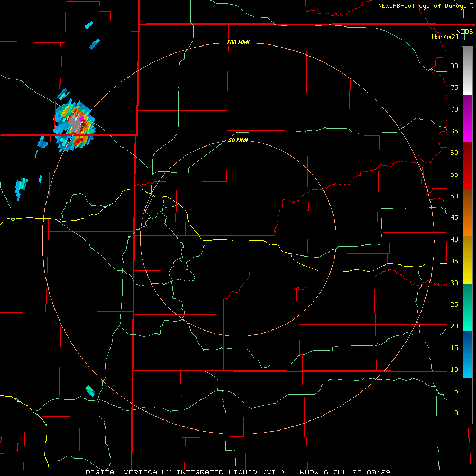Click the NIDS label above the color scale
The height and width of the screenshot is (476, 476).
pos(465,31)
